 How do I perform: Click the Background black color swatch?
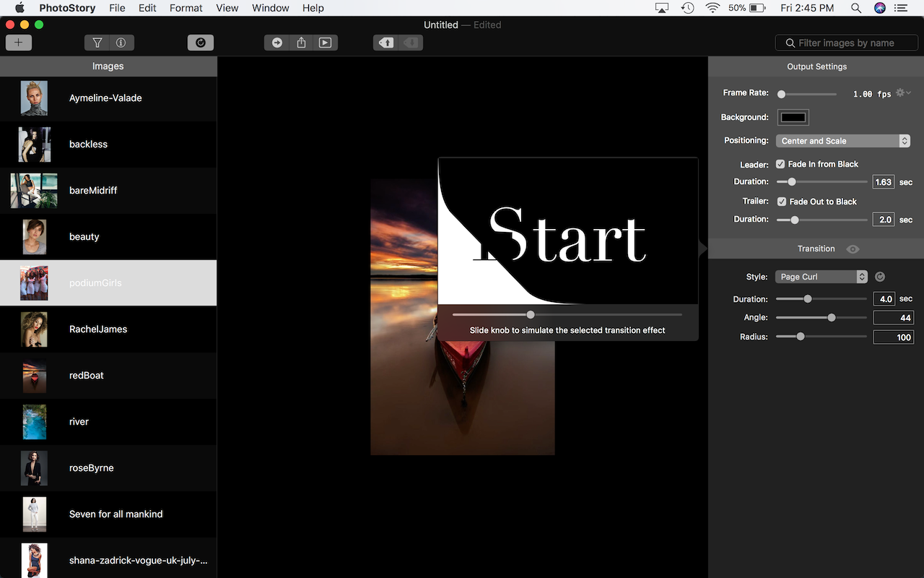pyautogui.click(x=793, y=117)
